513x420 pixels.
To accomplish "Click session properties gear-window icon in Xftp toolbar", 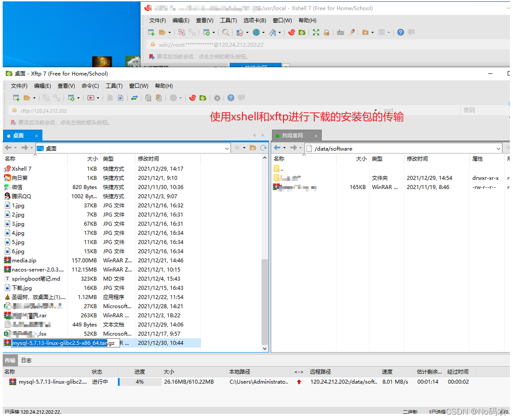I will pos(71,98).
